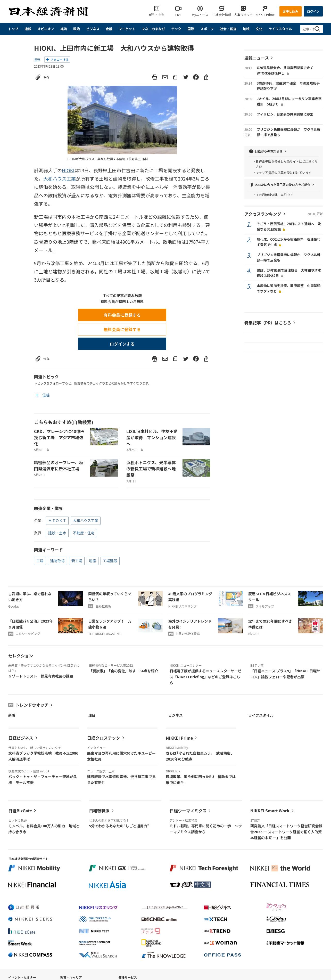Open the NIKKEI Mobility logo link
331x980 pixels.
tap(34, 868)
